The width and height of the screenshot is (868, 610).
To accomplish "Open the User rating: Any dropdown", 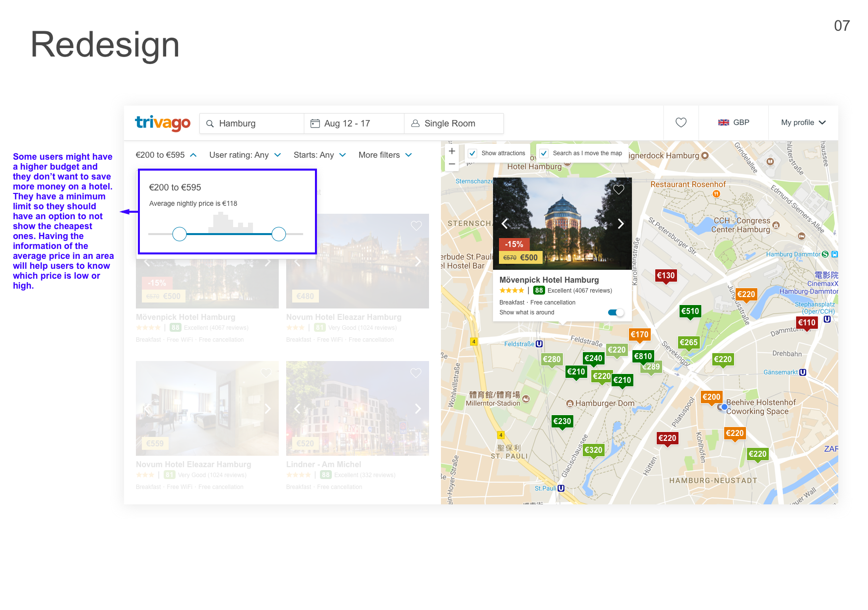I will (x=245, y=155).
